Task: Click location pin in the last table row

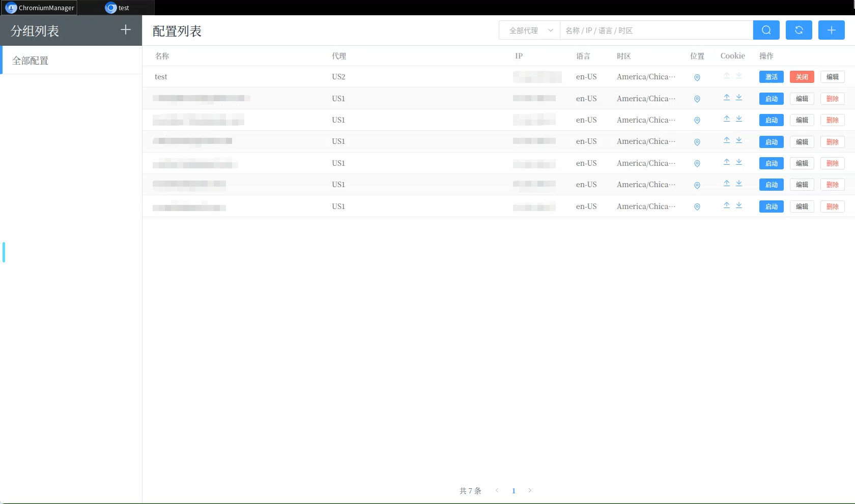Action: [x=697, y=206]
